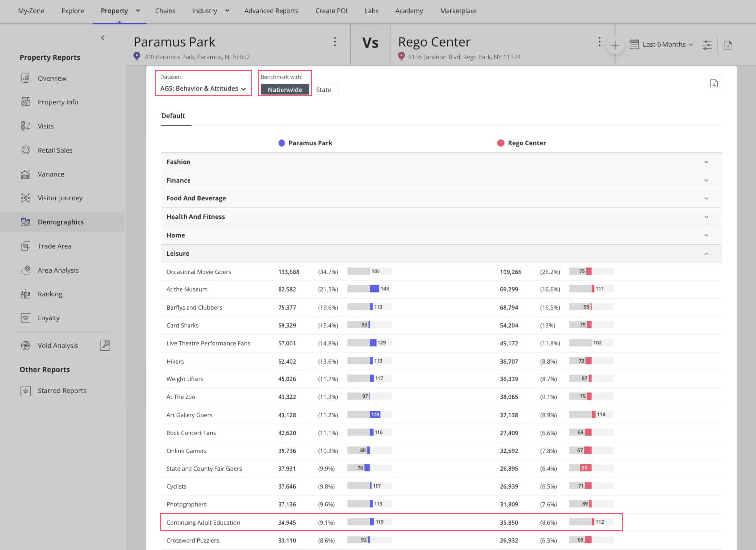The width and height of the screenshot is (756, 550).
Task: Click the At the Museum row label
Action: (x=187, y=289)
